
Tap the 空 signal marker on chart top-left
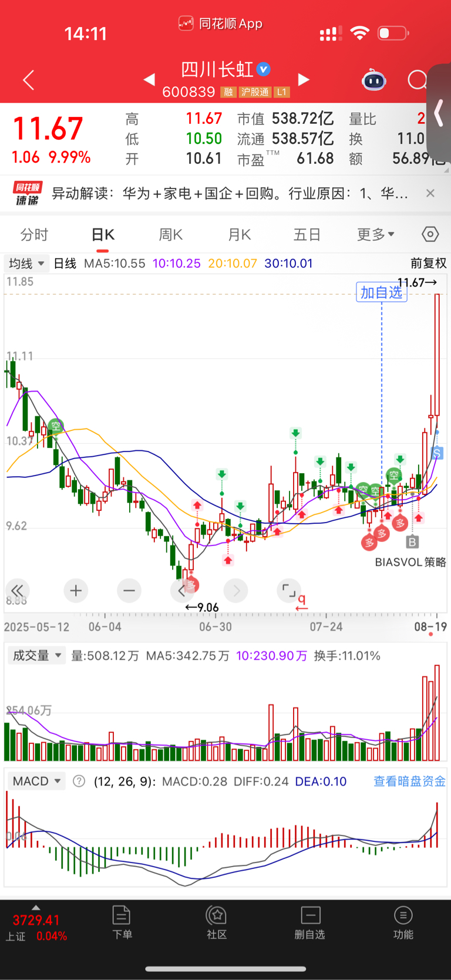tap(56, 426)
